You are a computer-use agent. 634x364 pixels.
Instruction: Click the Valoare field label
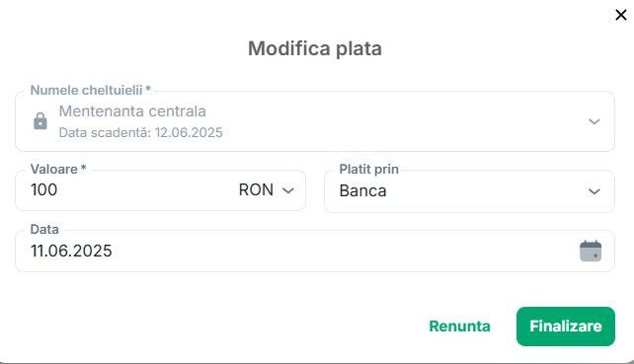tap(53, 169)
